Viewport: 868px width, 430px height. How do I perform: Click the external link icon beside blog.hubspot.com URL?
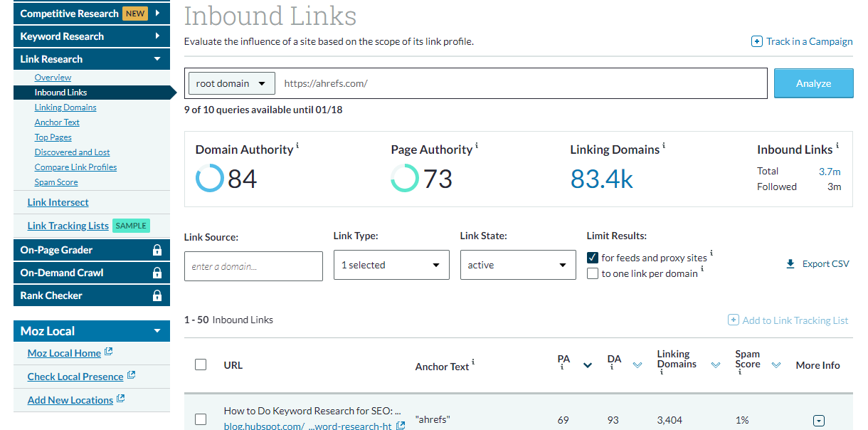[x=401, y=425]
